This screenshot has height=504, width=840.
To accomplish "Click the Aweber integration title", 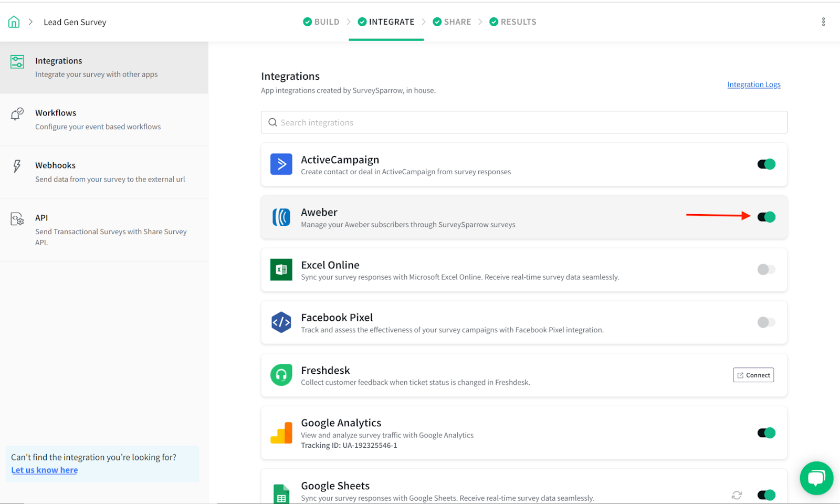I will tap(319, 212).
